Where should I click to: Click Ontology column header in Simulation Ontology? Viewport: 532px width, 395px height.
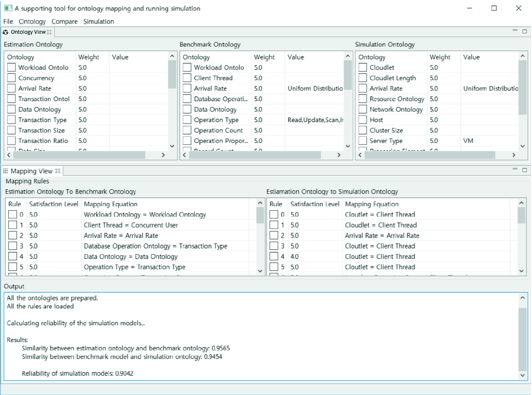pos(372,57)
